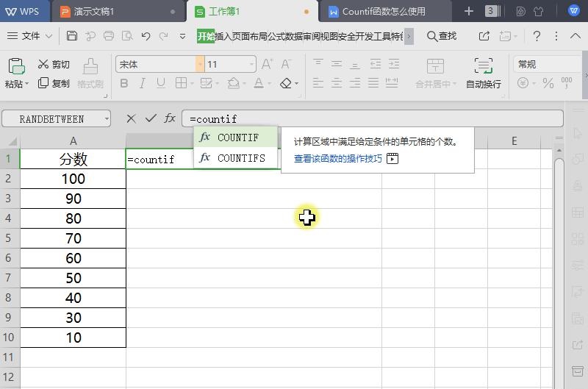This screenshot has height=389, width=588.
Task: Switch to the 演示文稿1 document tab
Action: (x=94, y=12)
